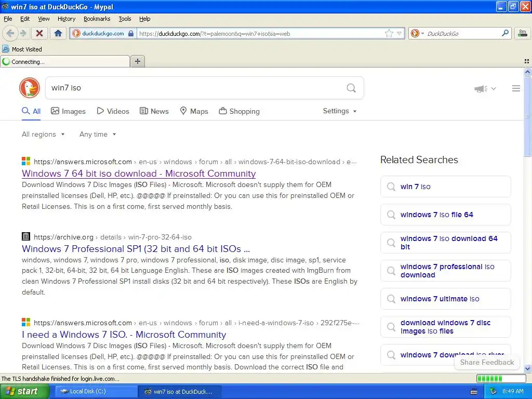The image size is (532, 399).
Task: Click the https://archive.org result URL text
Action: tap(63, 237)
